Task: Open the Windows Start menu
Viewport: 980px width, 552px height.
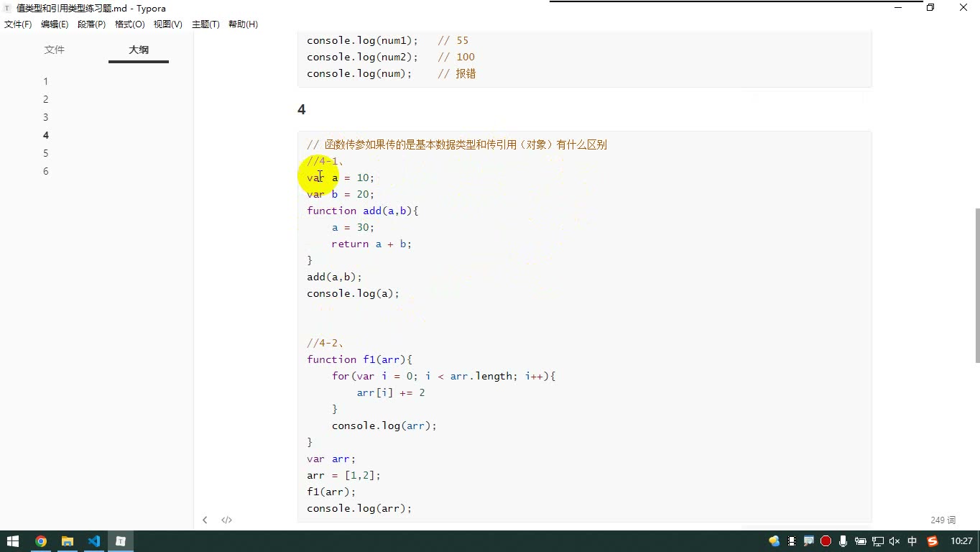Action: pyautogui.click(x=13, y=541)
